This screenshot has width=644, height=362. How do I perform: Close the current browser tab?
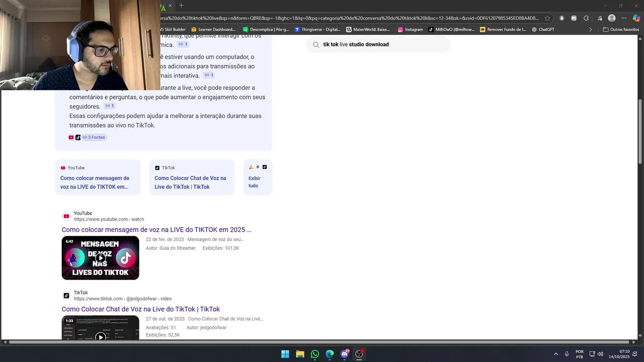tap(170, 6)
